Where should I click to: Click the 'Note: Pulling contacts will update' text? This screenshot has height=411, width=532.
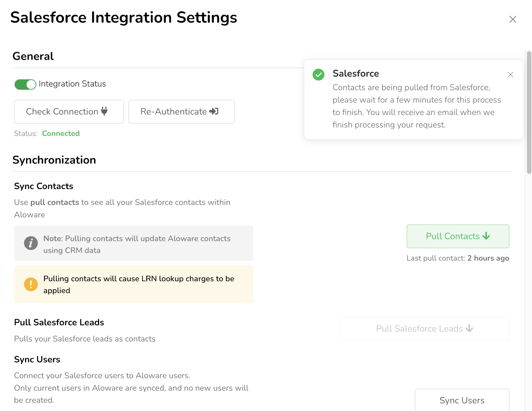(137, 244)
